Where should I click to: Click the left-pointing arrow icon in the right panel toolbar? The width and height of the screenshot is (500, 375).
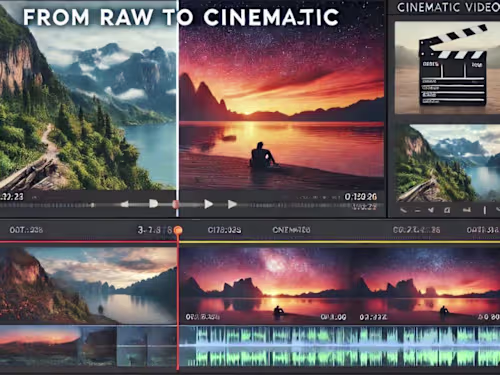[x=431, y=210]
